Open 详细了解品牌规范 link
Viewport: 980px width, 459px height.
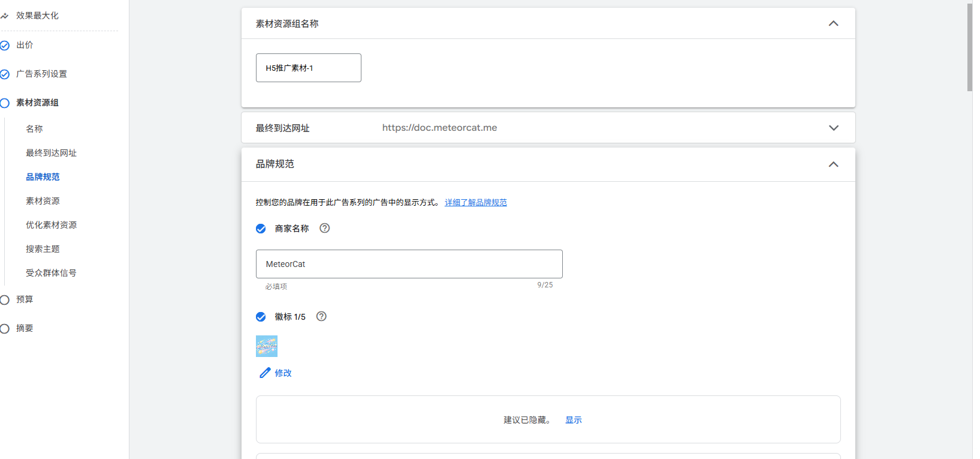pyautogui.click(x=476, y=203)
